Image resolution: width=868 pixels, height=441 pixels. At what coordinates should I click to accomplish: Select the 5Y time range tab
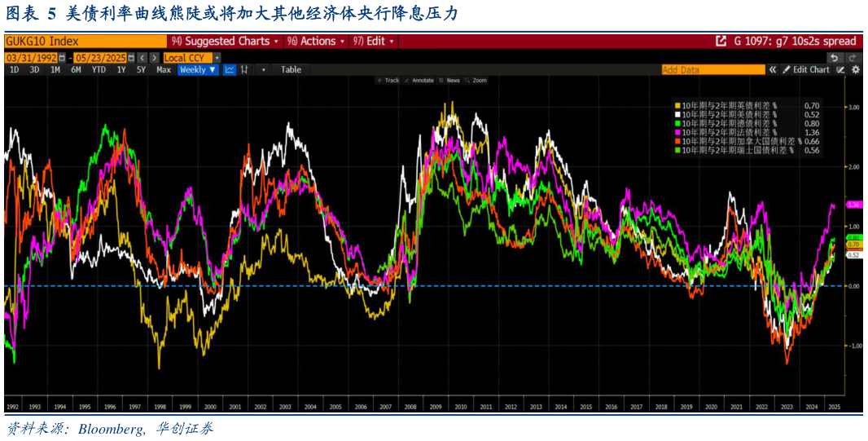point(141,70)
